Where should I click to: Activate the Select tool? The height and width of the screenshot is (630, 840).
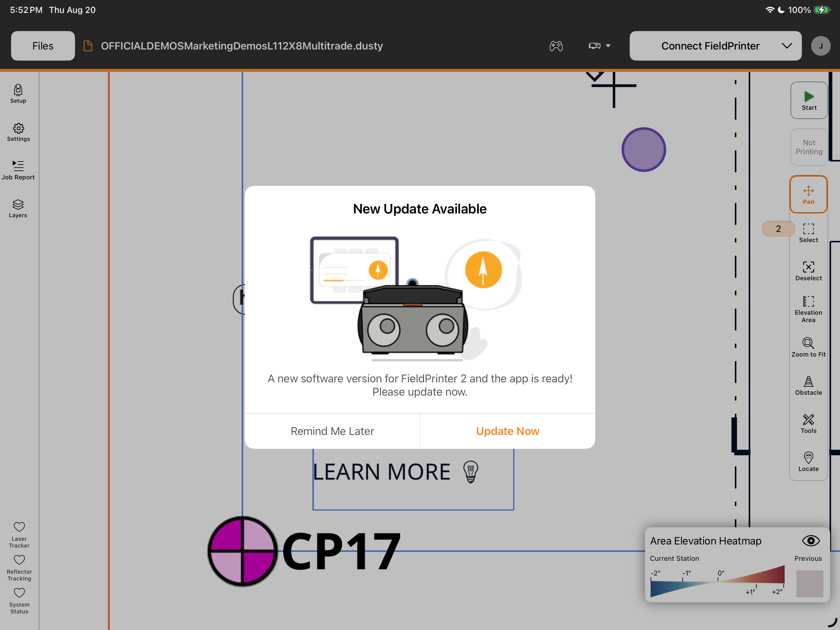click(808, 233)
